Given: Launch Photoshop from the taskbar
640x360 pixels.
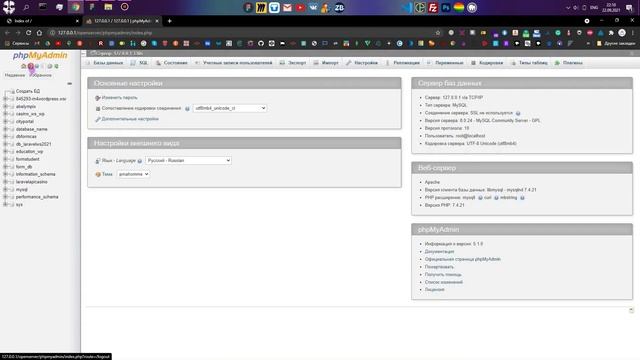Looking at the screenshot, I should pos(446,8).
